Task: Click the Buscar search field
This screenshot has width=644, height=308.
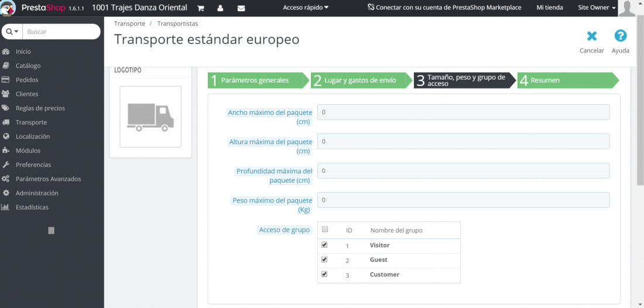Action: [61, 32]
